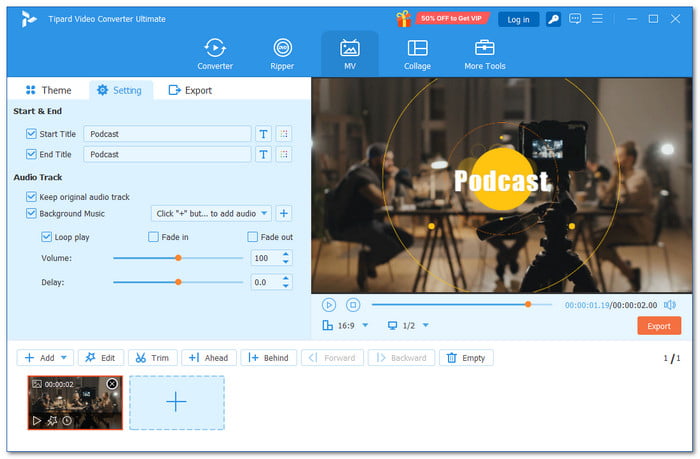Click the Volume value field 100
The height and width of the screenshot is (459, 700).
pyautogui.click(x=266, y=258)
